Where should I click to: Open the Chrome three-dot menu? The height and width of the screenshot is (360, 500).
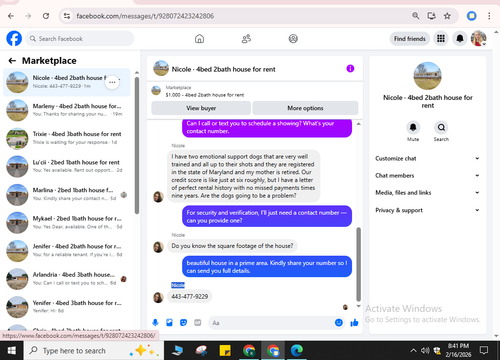(x=489, y=16)
